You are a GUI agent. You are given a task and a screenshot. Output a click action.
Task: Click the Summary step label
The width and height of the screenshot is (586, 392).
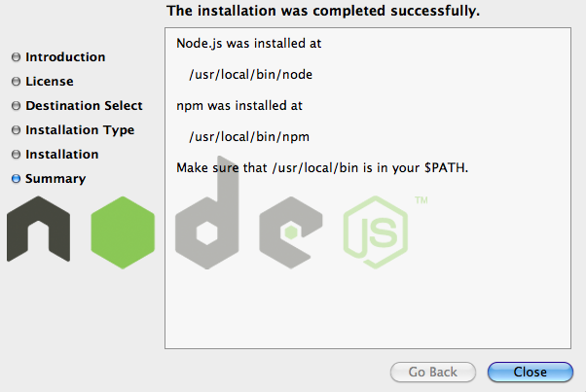(55, 179)
